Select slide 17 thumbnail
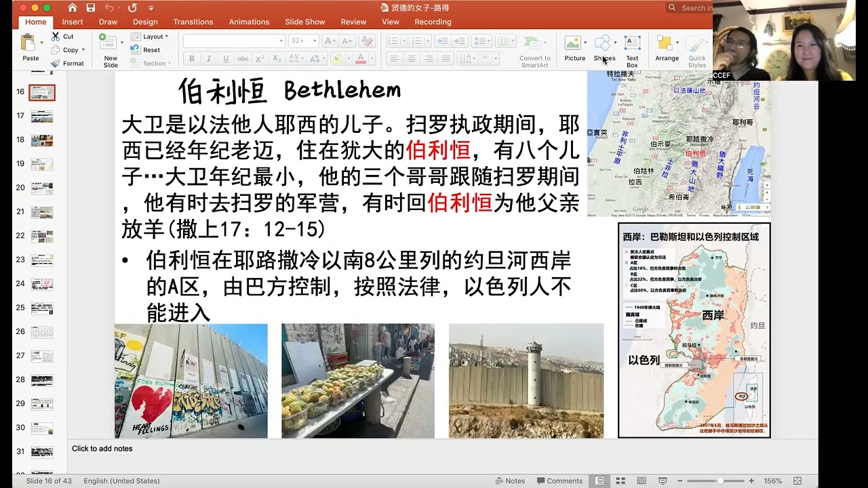 click(x=42, y=117)
